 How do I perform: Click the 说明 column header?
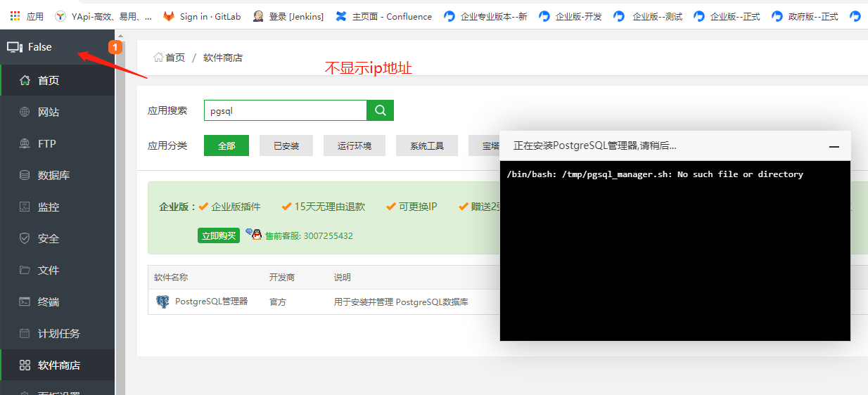coord(343,278)
